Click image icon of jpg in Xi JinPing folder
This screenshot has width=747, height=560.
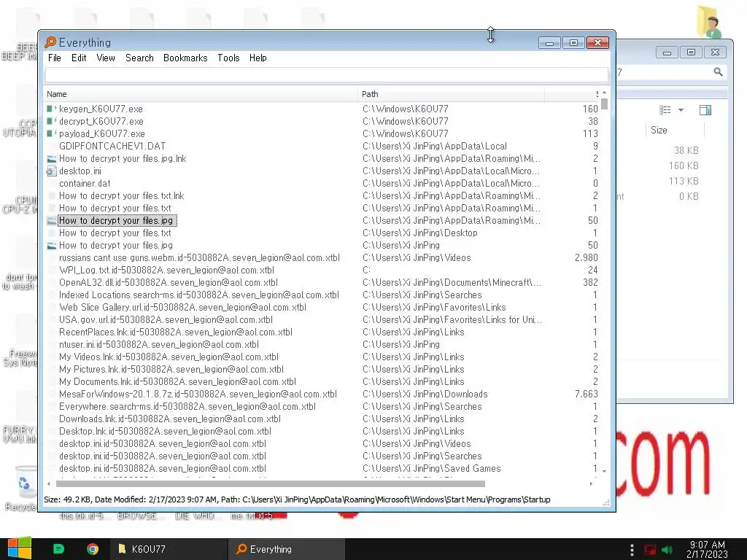52,245
